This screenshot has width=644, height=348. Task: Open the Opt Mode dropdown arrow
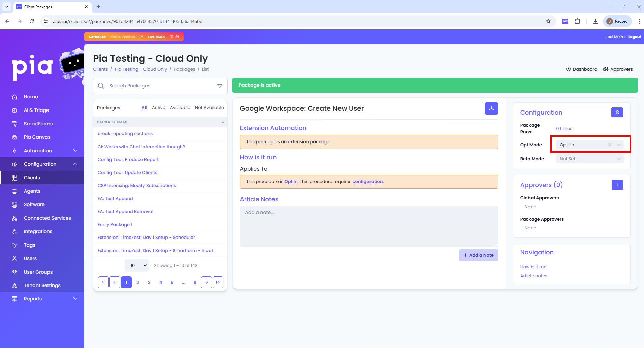[x=619, y=145]
